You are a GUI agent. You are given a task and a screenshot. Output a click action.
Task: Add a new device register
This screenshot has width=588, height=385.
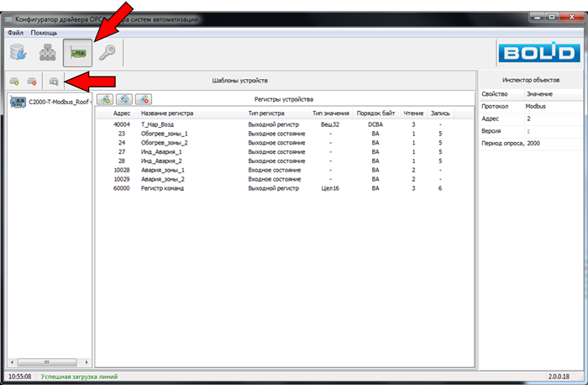click(106, 99)
